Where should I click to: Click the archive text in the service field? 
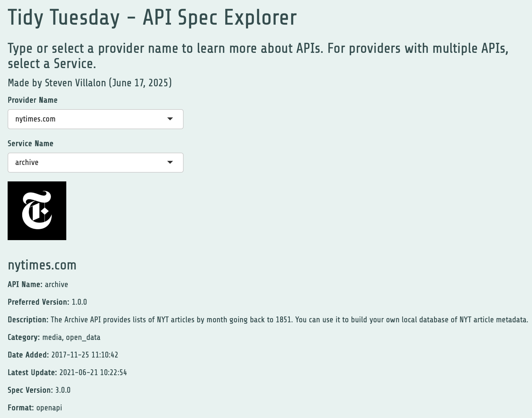coord(27,162)
